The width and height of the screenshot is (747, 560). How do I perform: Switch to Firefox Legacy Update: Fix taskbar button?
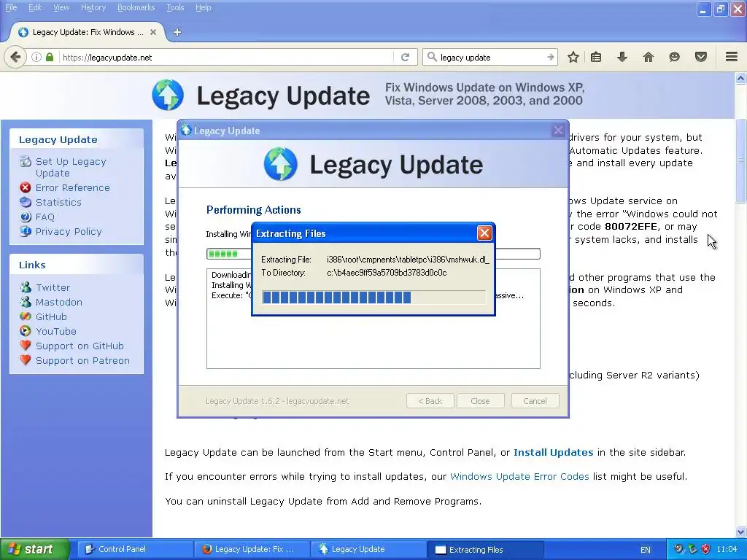pos(252,549)
